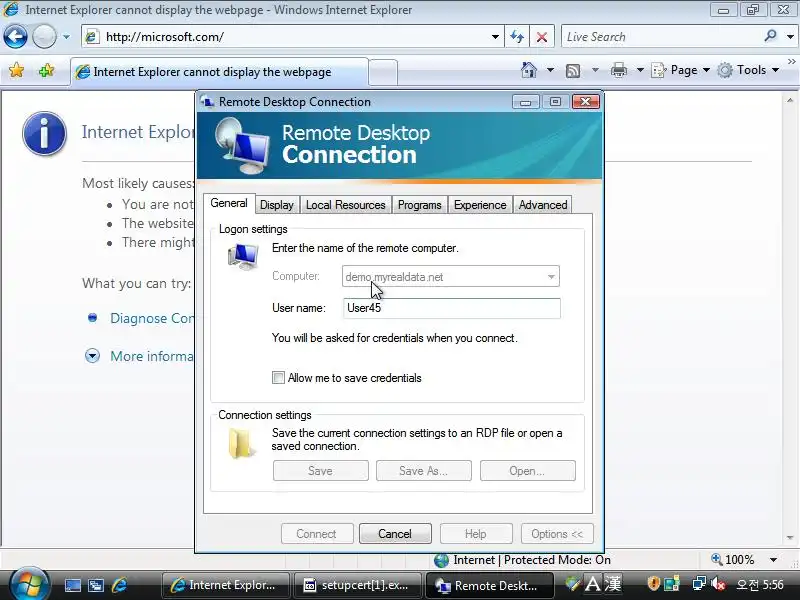
Task: Switch to the 'Remote Deskt...' taskbar button
Action: tap(490, 585)
